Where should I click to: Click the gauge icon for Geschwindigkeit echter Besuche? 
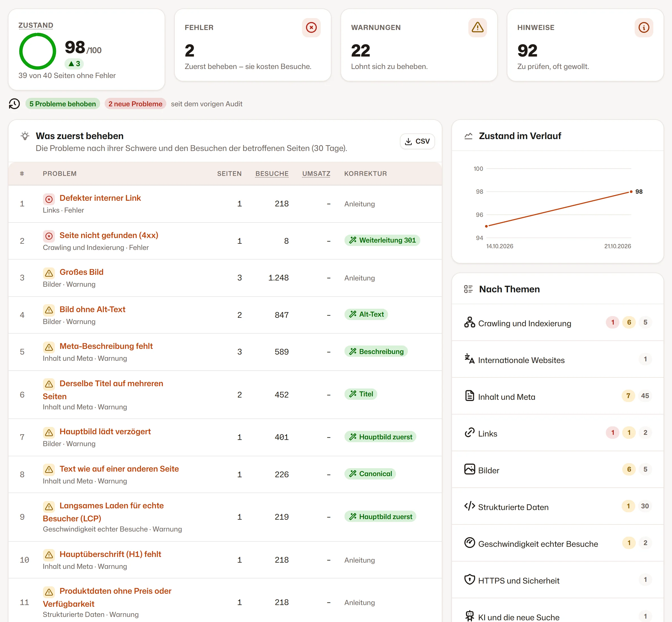469,543
